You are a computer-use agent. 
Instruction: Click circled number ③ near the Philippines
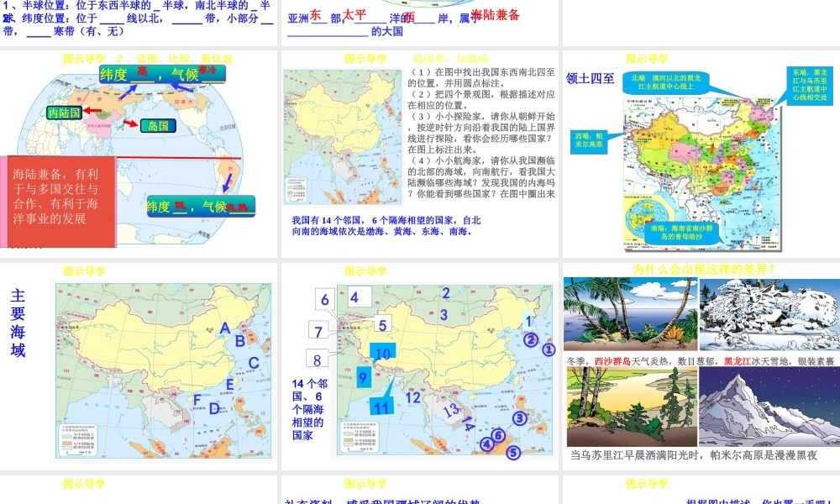pos(519,418)
